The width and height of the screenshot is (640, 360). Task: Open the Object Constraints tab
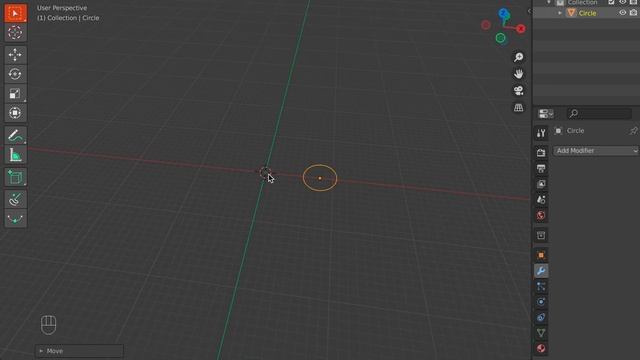541,318
